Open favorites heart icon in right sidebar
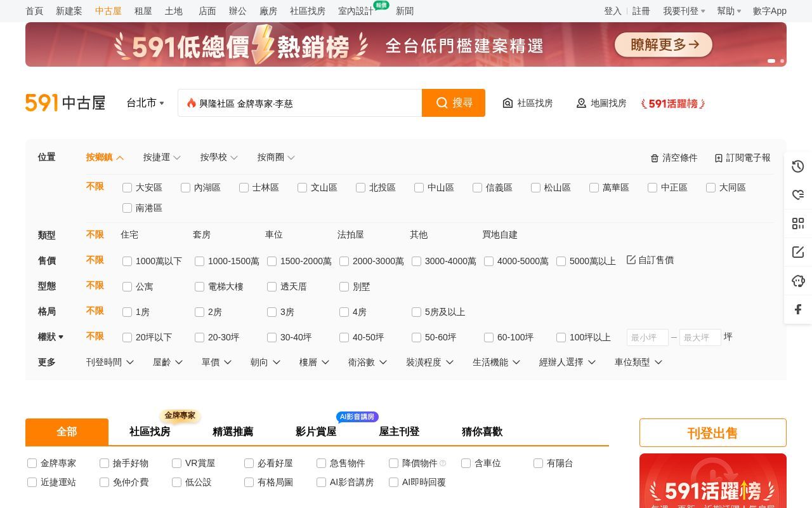 pos(798,194)
